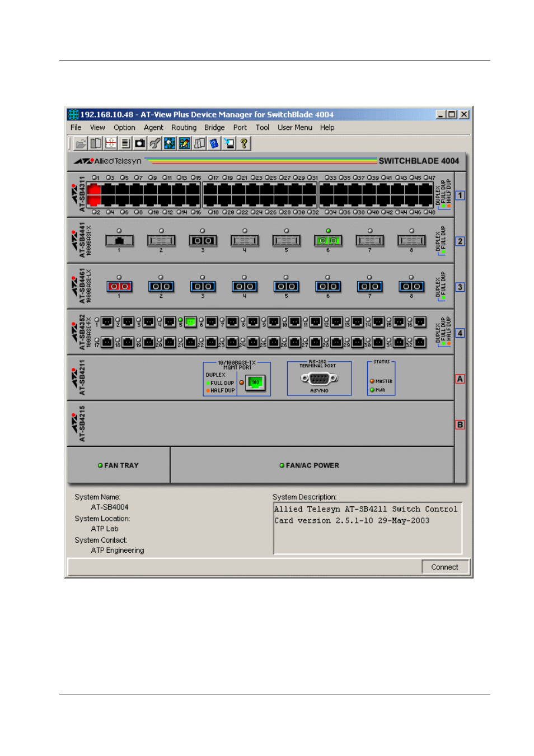Open the File menu
This screenshot has width=534, height=756.
pos(76,128)
